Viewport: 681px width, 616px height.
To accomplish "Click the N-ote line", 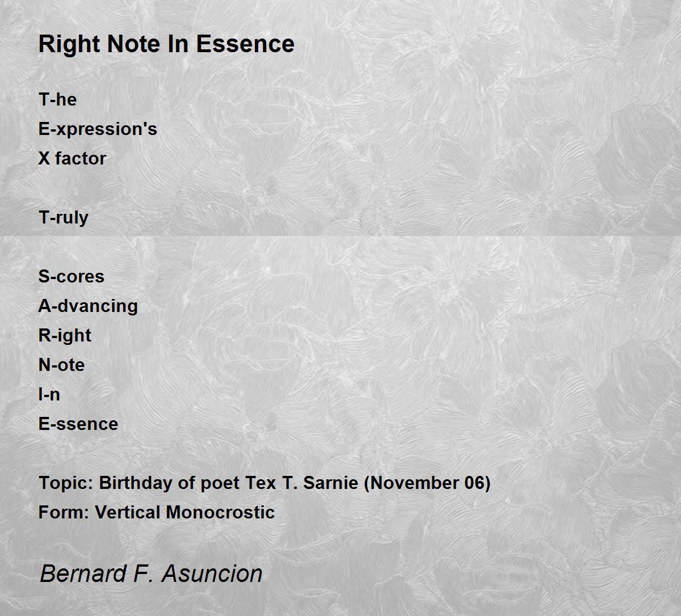I will point(61,365).
